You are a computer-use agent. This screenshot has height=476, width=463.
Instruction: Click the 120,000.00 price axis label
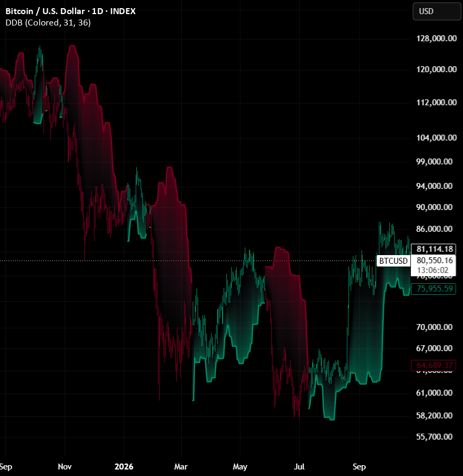point(436,69)
